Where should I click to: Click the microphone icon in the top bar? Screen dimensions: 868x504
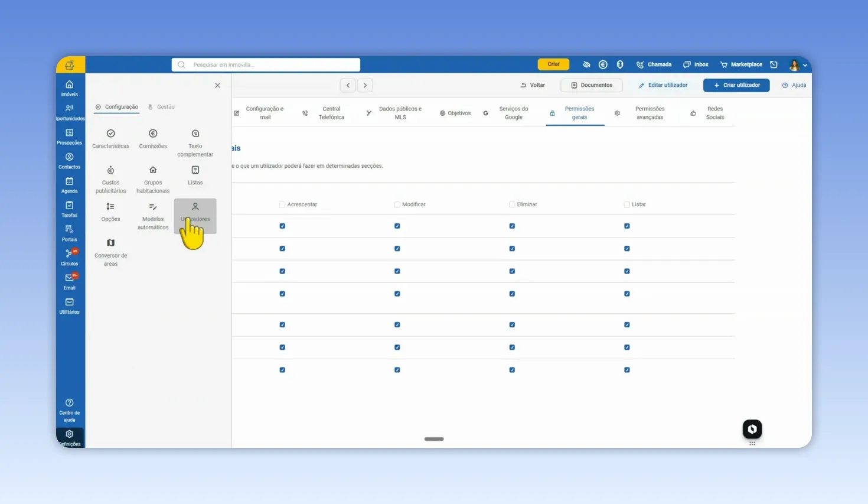pos(619,64)
